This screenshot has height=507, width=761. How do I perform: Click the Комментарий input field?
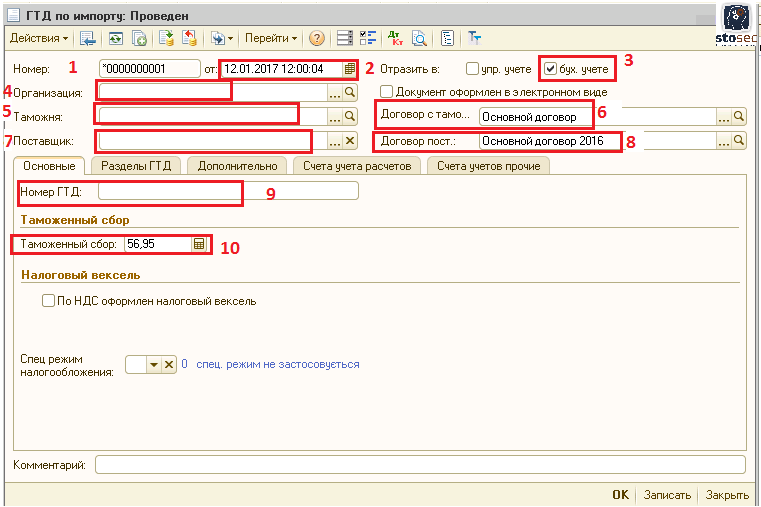pyautogui.click(x=420, y=465)
